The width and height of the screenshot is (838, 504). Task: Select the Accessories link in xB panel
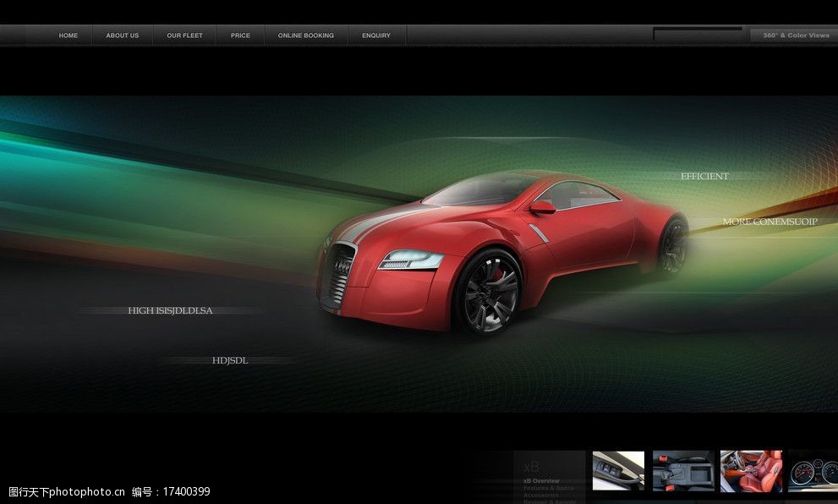(541, 495)
